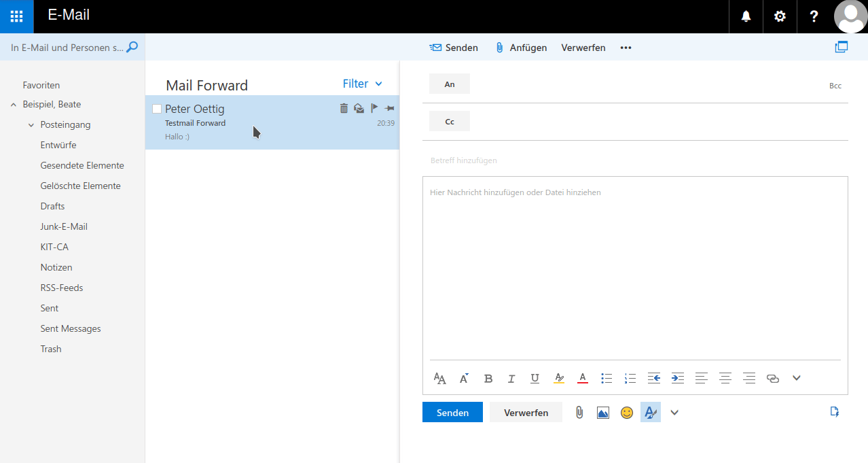This screenshot has height=463, width=868.
Task: Expand more compose options below message
Action: (x=674, y=412)
